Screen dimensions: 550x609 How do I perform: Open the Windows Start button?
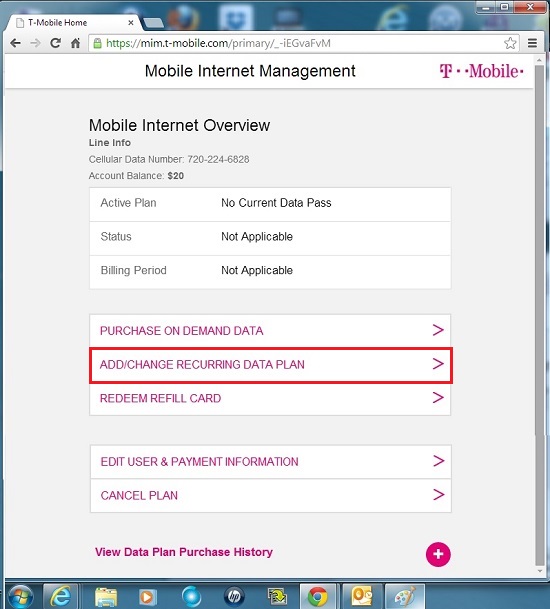click(x=20, y=597)
